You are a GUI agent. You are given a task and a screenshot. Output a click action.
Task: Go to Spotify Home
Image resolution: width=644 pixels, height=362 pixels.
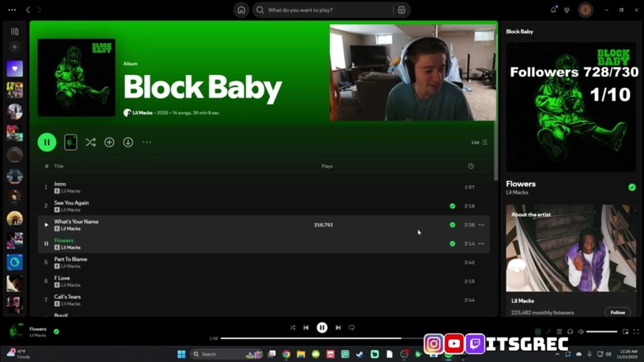(x=242, y=10)
